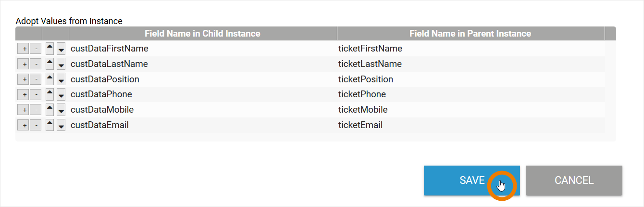The width and height of the screenshot is (644, 207).
Task: Click Field Name in Parent Instance header
Action: point(470,34)
